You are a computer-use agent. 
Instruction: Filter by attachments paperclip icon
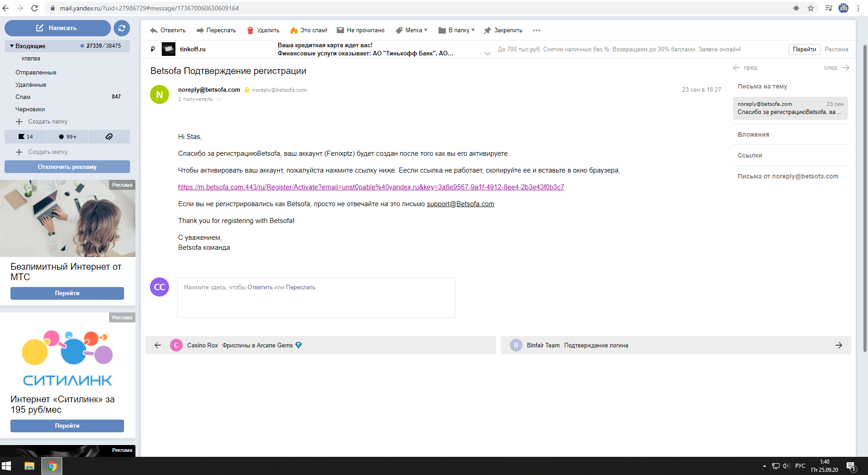(x=109, y=137)
